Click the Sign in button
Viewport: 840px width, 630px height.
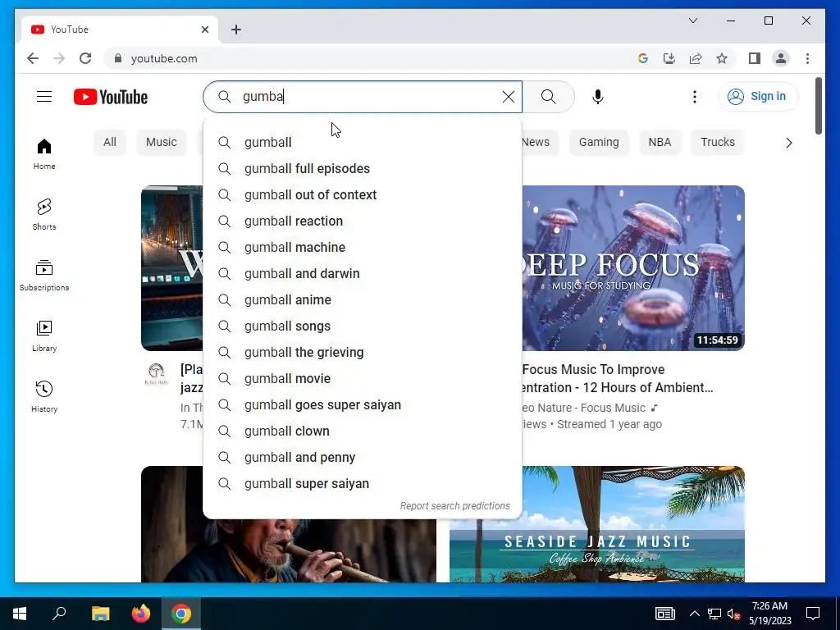coord(757,97)
